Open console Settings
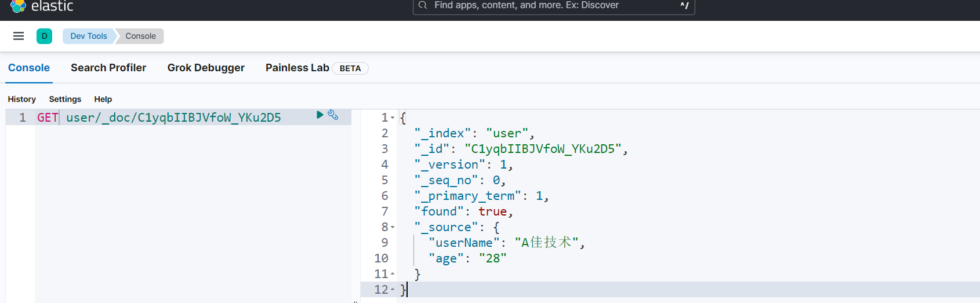This screenshot has width=980, height=303. (x=65, y=99)
